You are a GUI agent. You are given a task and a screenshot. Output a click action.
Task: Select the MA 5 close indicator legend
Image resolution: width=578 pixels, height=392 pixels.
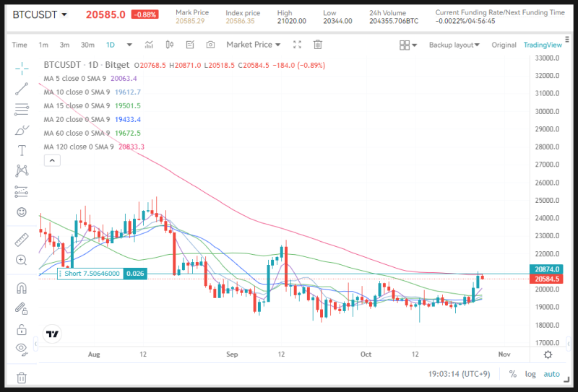[x=90, y=79]
